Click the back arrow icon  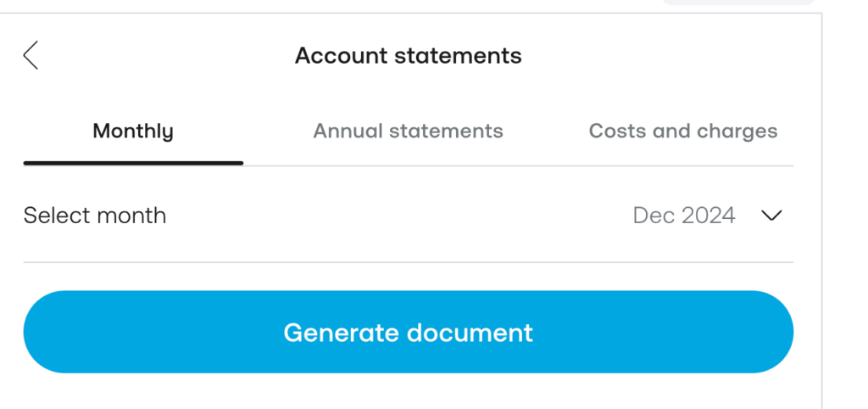(31, 55)
